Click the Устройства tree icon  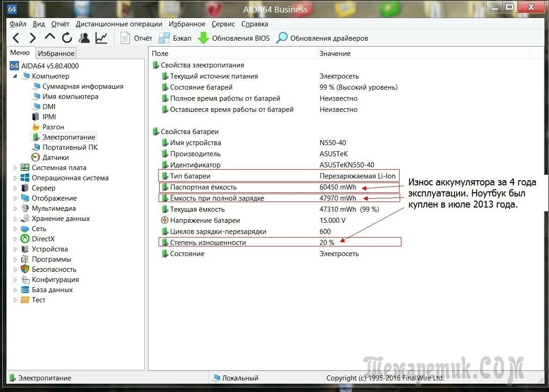point(25,249)
